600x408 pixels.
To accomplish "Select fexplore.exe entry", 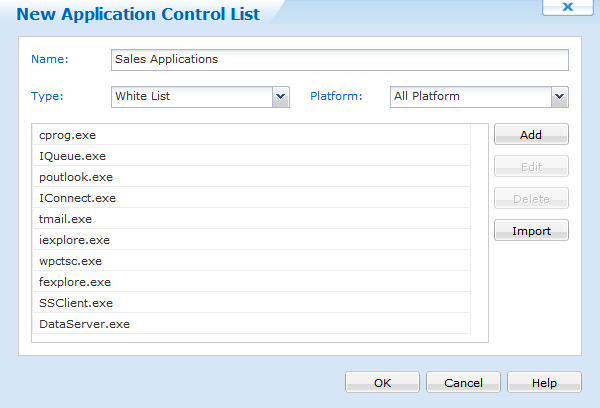I will click(251, 282).
